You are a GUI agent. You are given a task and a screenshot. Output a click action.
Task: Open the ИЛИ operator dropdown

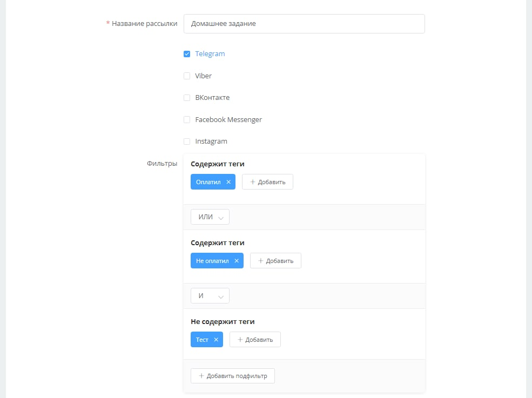[x=210, y=217]
